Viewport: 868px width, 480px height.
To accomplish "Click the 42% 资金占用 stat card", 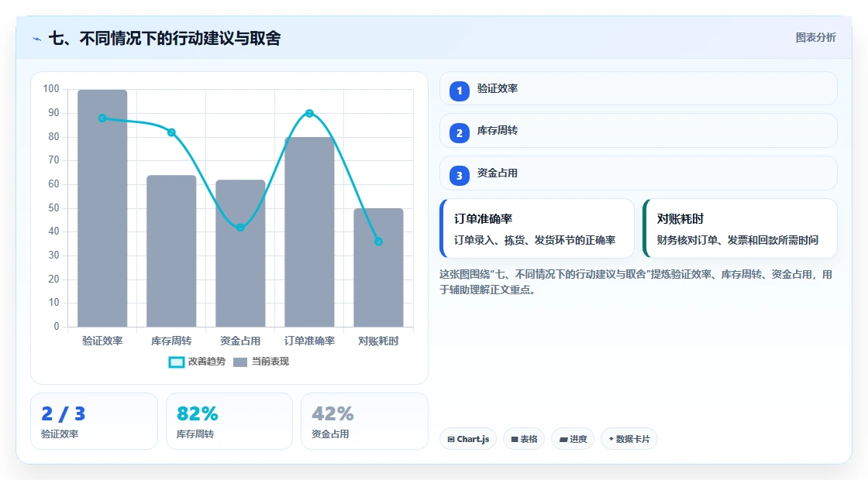I will (x=364, y=421).
